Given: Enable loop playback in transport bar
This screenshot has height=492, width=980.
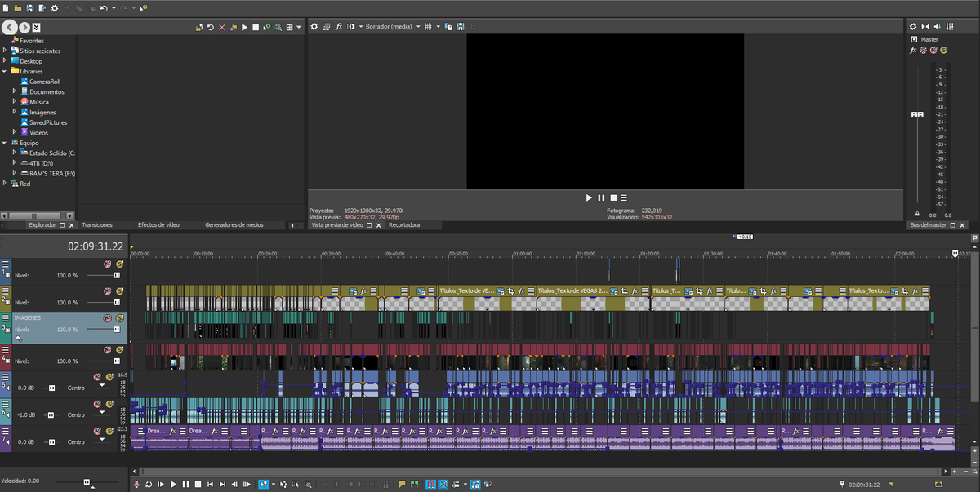Looking at the screenshot, I should pos(149,485).
